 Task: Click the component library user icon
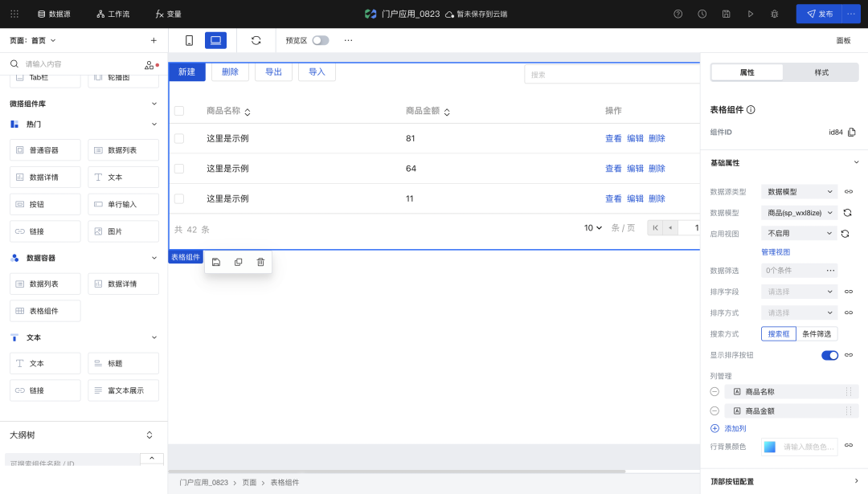pyautogui.click(x=149, y=65)
